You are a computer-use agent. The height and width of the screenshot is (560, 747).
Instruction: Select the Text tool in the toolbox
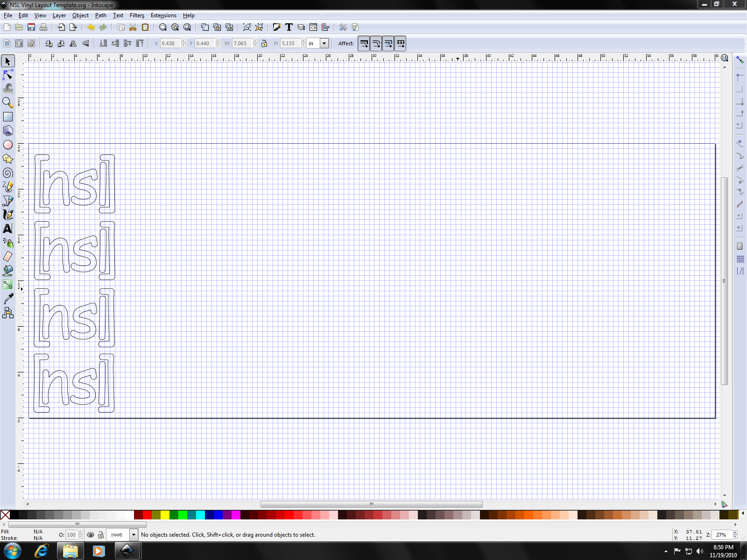(8, 229)
